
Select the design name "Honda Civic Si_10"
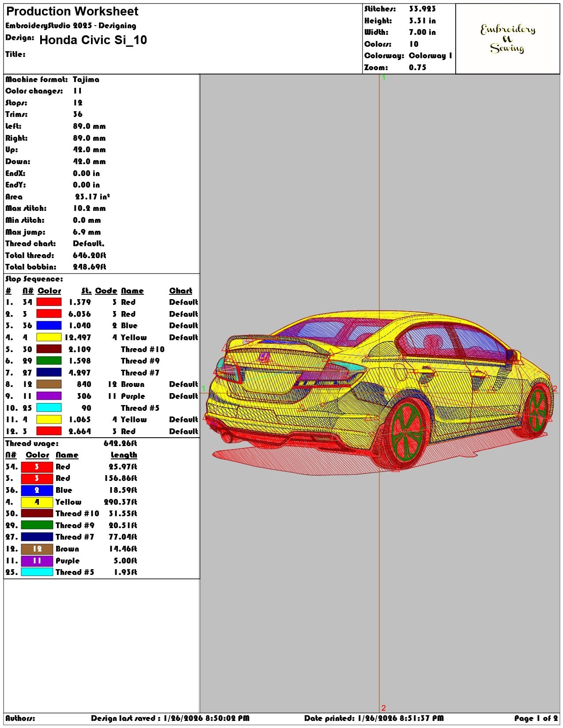coord(93,40)
